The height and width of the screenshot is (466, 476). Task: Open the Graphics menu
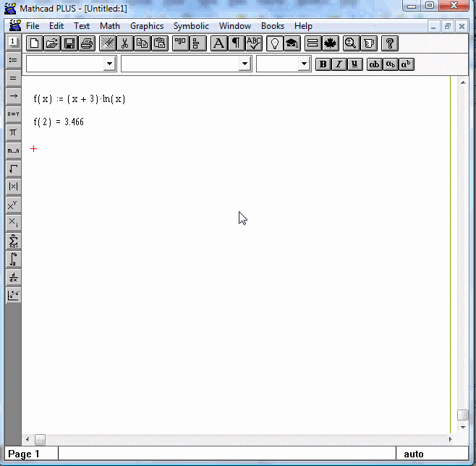(x=147, y=26)
